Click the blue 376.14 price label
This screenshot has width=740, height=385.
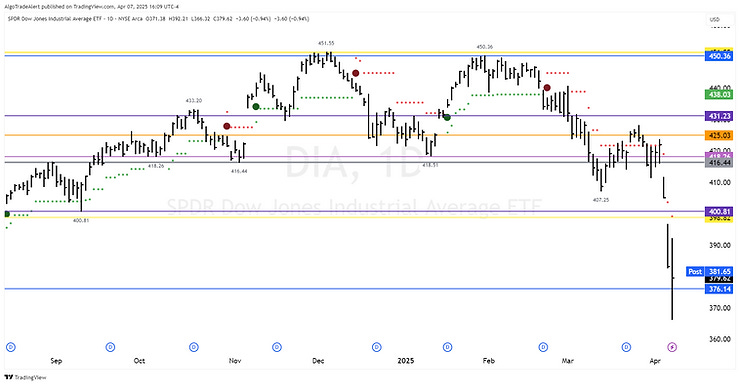coord(719,289)
